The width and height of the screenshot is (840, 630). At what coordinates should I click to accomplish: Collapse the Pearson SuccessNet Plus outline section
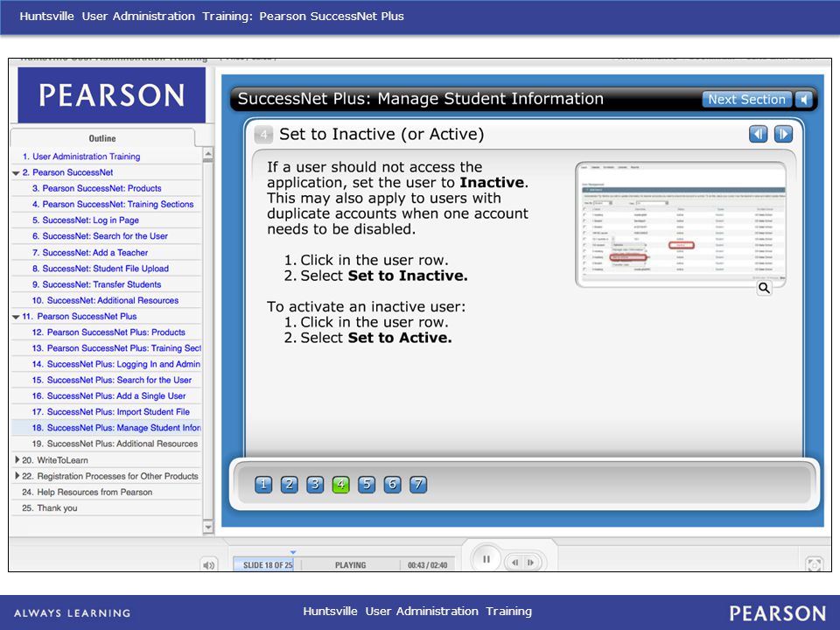tap(16, 317)
